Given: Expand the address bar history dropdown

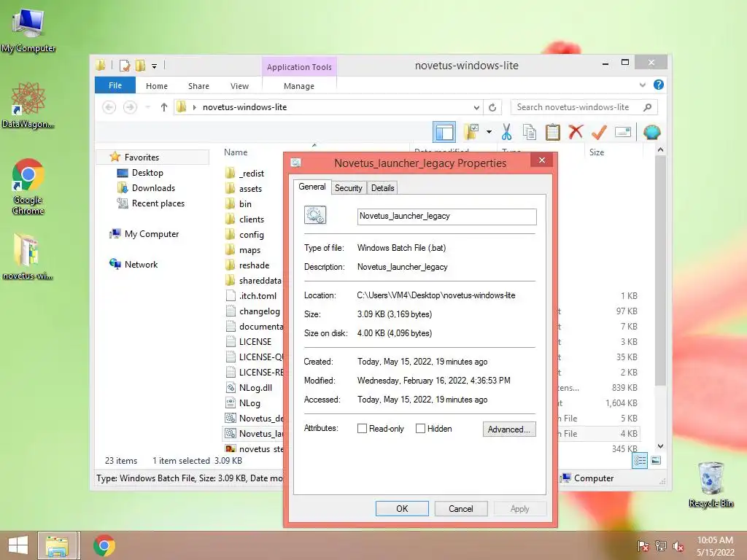Looking at the screenshot, I should click(x=476, y=108).
